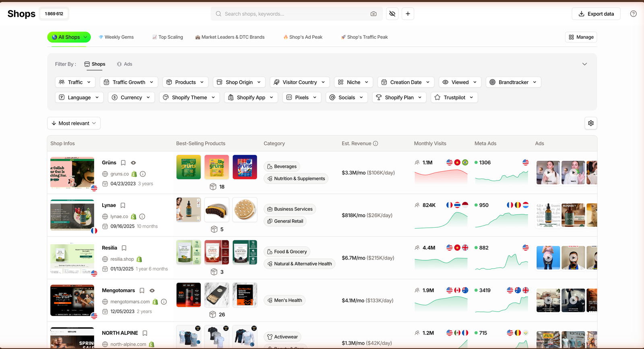The height and width of the screenshot is (349, 644).
Task: Open the Visitor Country dropdown
Action: pyautogui.click(x=299, y=82)
